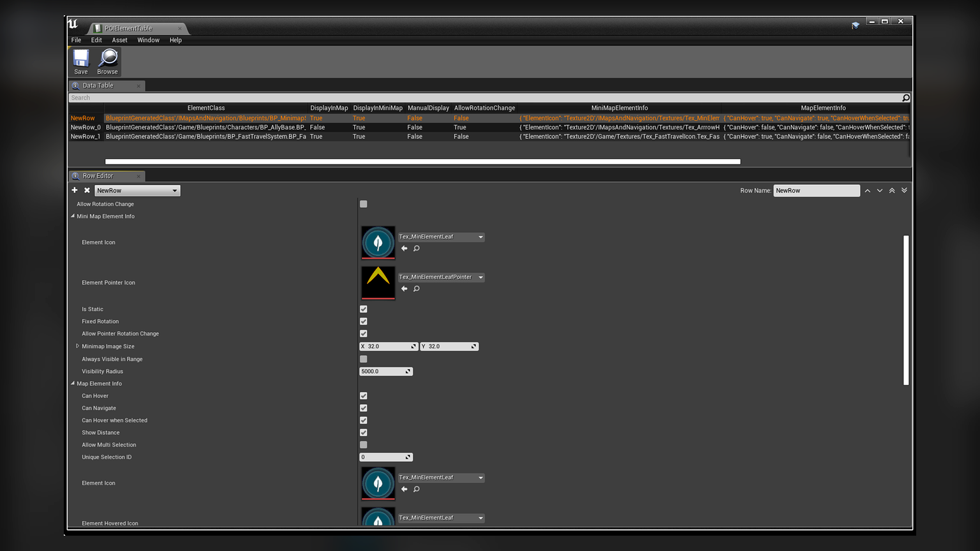Select the NewRow_1 table row
The height and width of the screenshot is (551, 980).
[x=489, y=136]
